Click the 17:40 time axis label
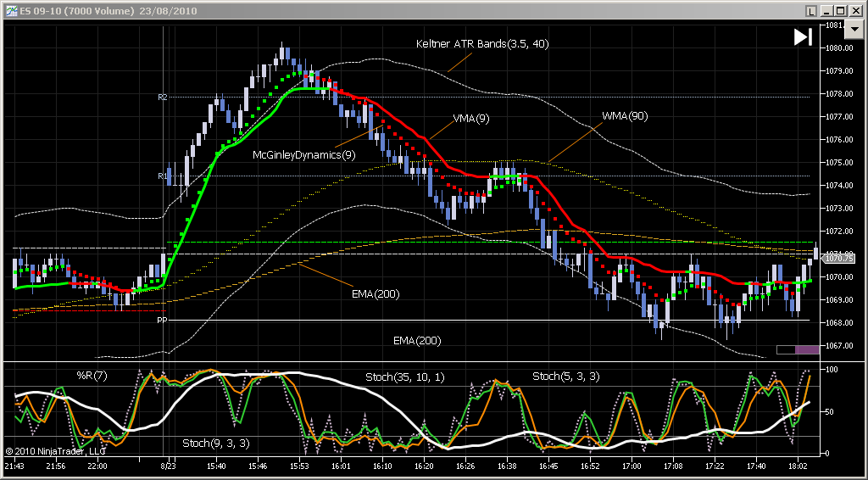868x480 pixels. click(756, 466)
